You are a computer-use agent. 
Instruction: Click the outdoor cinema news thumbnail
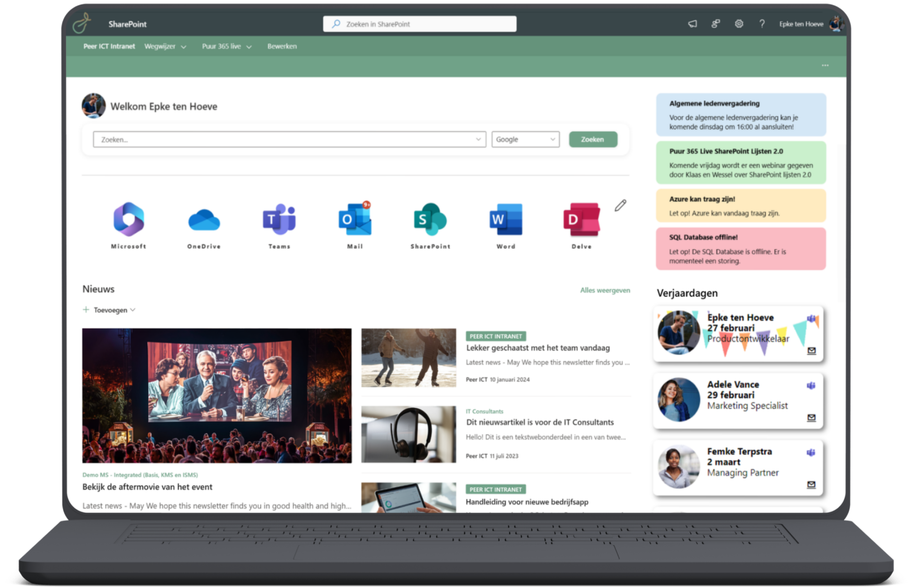[217, 395]
